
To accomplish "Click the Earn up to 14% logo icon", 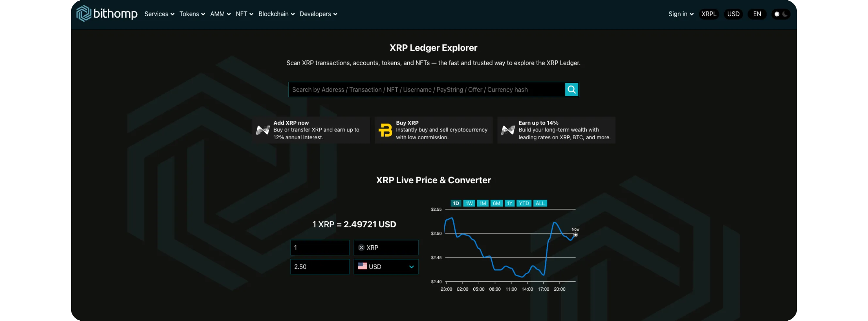I will tap(508, 130).
